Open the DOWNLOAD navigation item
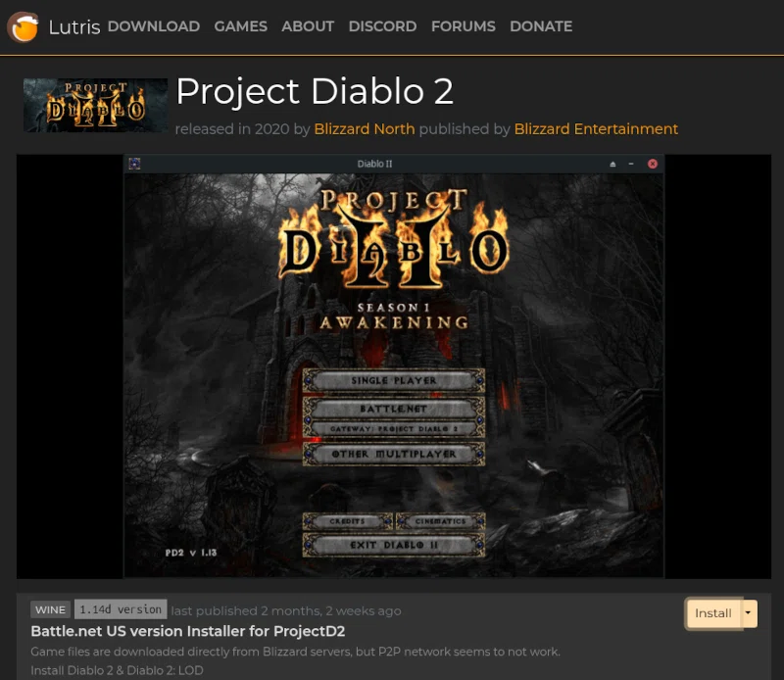 click(154, 26)
